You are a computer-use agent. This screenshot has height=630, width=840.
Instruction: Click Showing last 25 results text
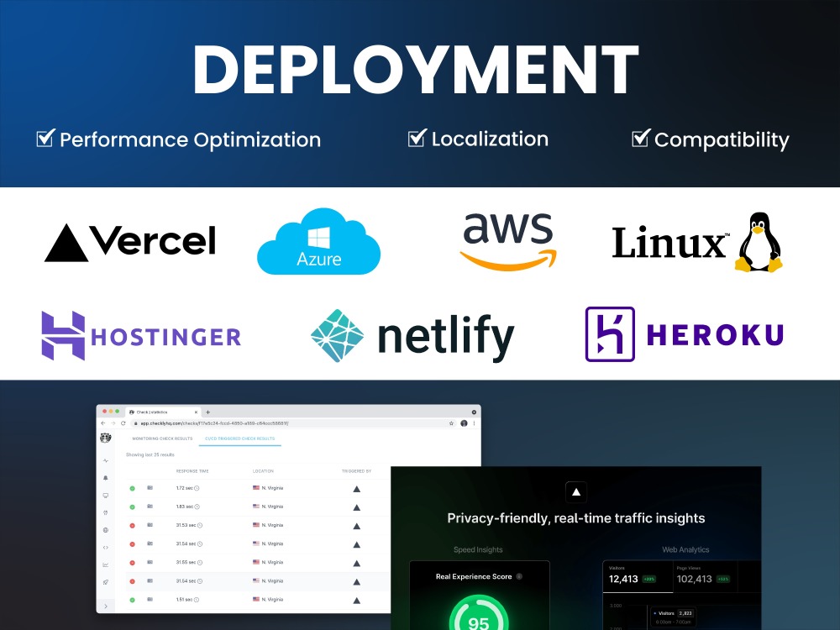pos(150,454)
